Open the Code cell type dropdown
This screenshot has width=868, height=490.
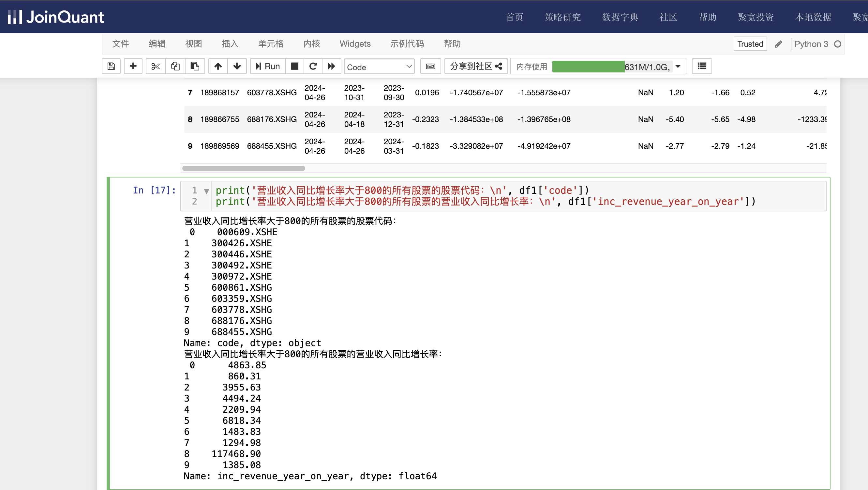[x=379, y=67]
